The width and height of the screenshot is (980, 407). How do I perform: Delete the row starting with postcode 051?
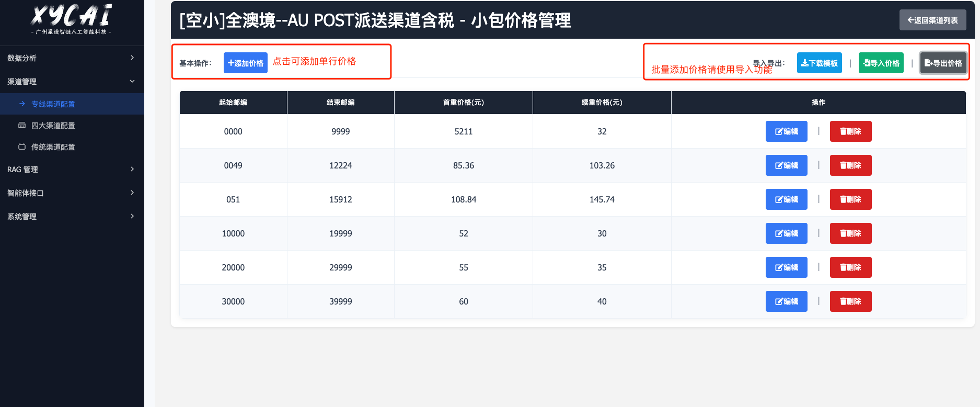tap(851, 199)
